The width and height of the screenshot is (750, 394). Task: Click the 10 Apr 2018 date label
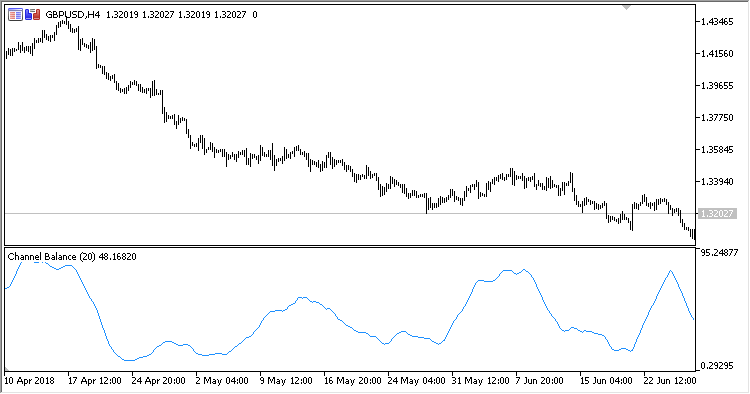pyautogui.click(x=29, y=381)
